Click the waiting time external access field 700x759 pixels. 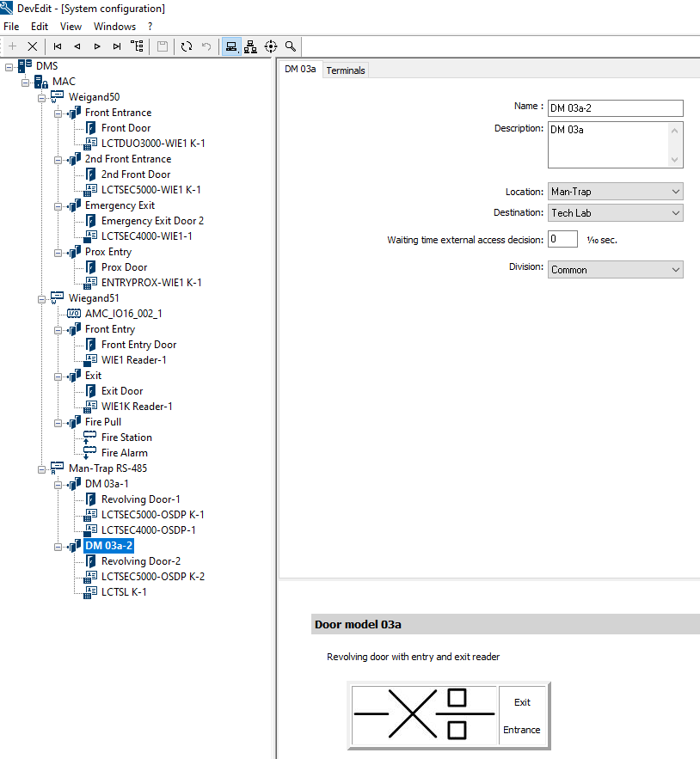(x=562, y=240)
